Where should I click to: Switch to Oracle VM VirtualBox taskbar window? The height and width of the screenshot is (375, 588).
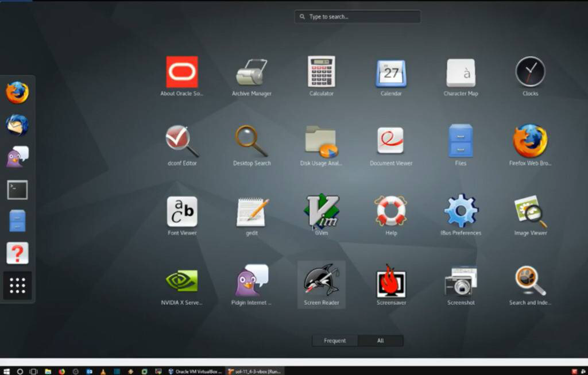195,371
